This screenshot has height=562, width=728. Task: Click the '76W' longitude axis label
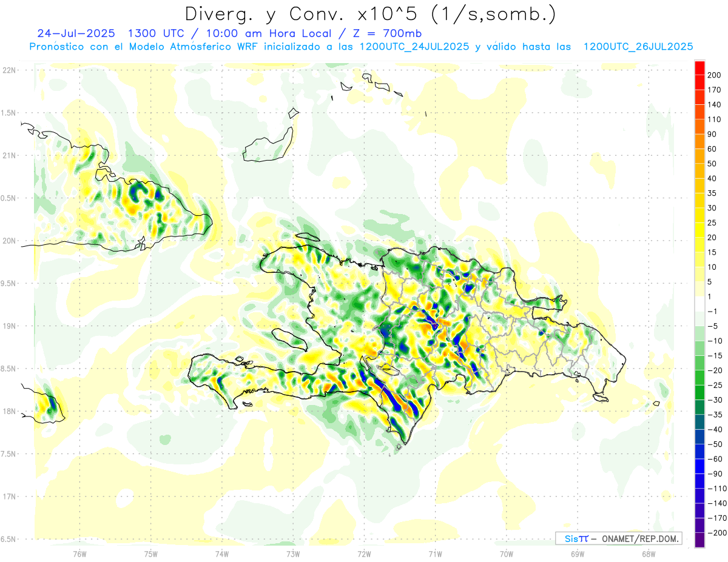click(79, 554)
